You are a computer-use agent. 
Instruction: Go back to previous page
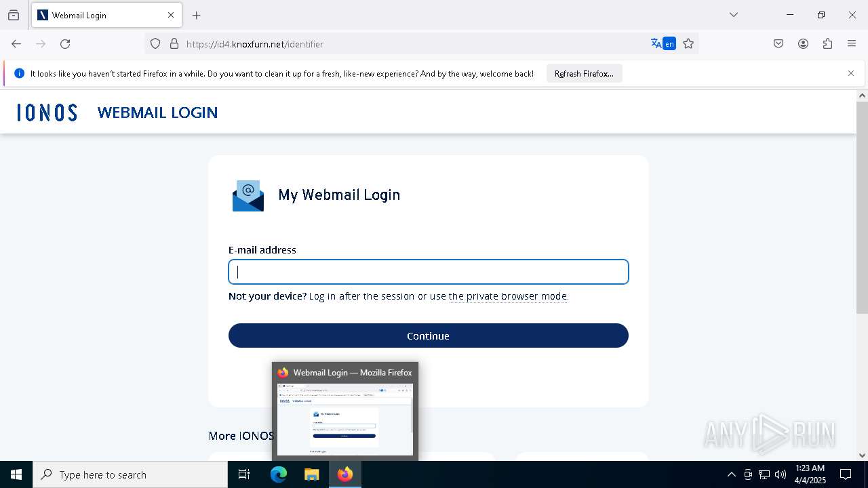pyautogui.click(x=16, y=44)
